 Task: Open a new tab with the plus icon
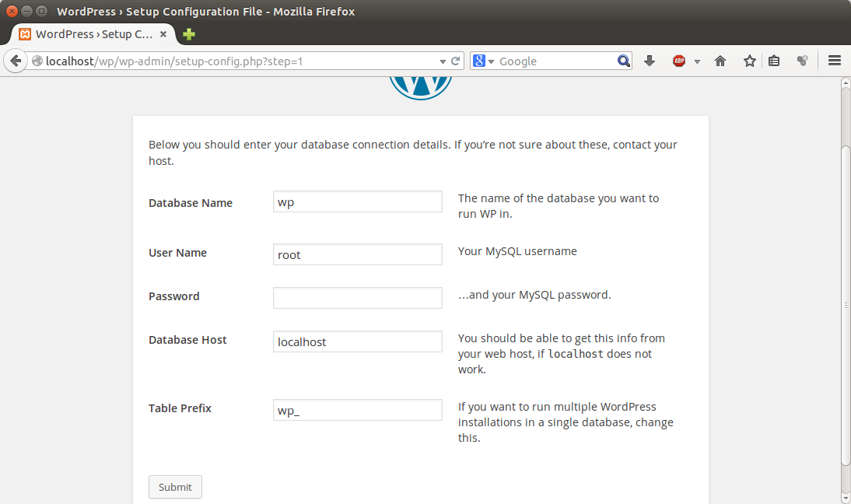point(189,34)
